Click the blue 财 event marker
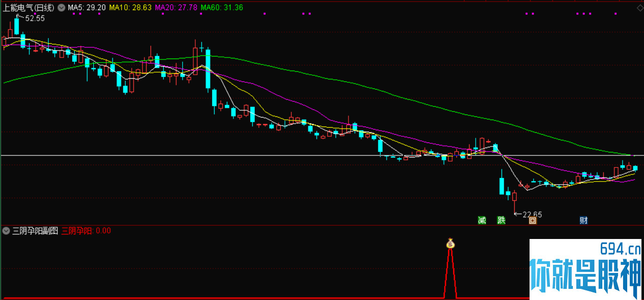Image resolution: width=644 pixels, height=300 pixels. (583, 220)
